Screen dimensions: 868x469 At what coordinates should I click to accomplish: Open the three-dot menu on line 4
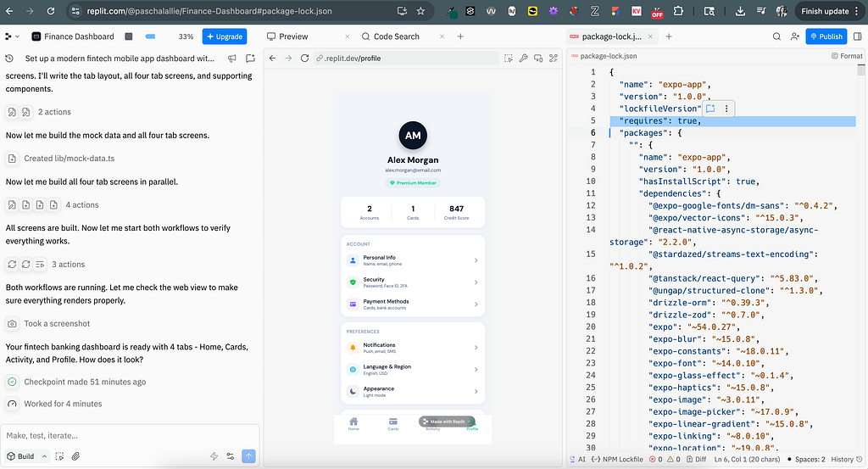click(x=726, y=109)
